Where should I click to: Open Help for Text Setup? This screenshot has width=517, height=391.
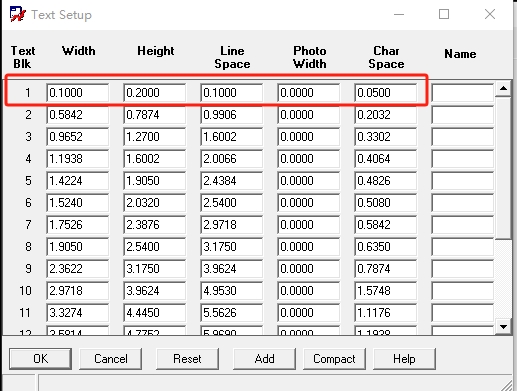(404, 359)
